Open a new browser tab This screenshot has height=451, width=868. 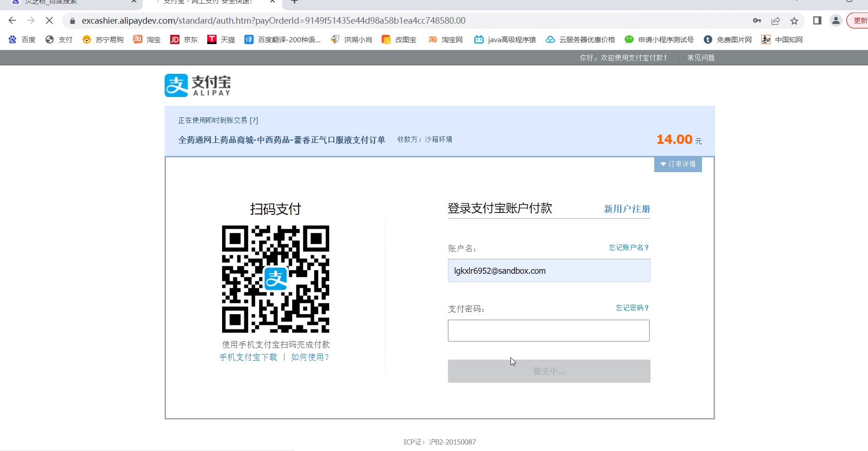tap(294, 2)
